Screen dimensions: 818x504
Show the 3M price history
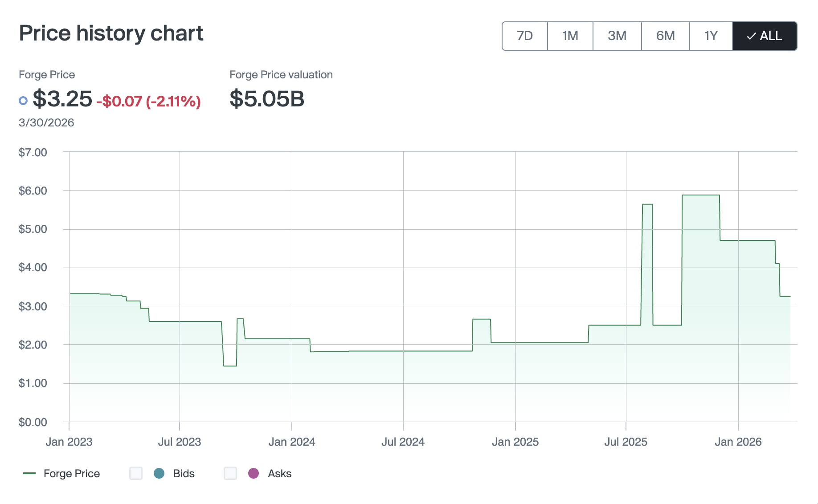click(617, 36)
